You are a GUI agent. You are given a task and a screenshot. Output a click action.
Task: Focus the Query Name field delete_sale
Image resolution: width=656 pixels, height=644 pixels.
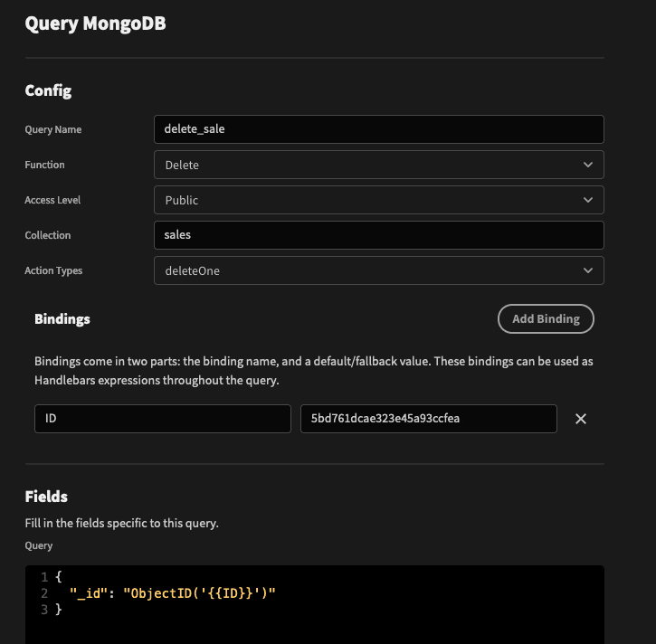pos(378,129)
